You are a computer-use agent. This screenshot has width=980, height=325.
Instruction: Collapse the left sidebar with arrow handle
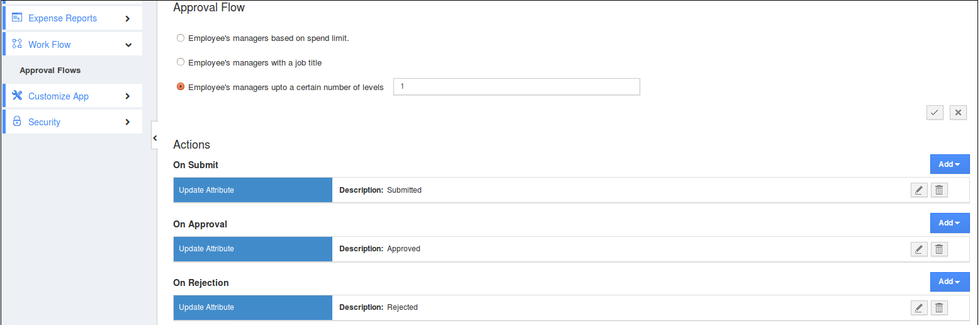155,138
